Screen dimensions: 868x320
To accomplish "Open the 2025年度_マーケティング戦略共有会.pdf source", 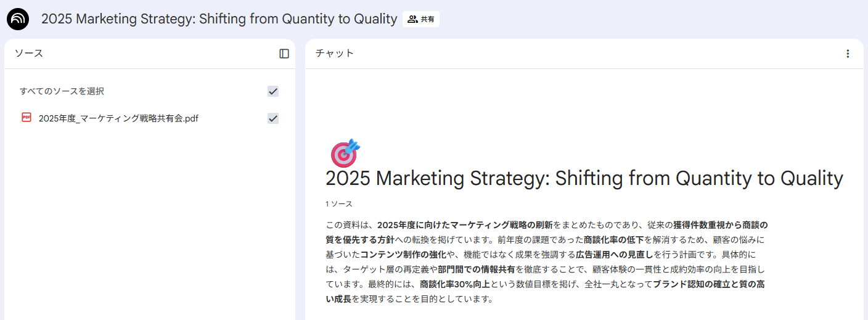I will pyautogui.click(x=118, y=118).
